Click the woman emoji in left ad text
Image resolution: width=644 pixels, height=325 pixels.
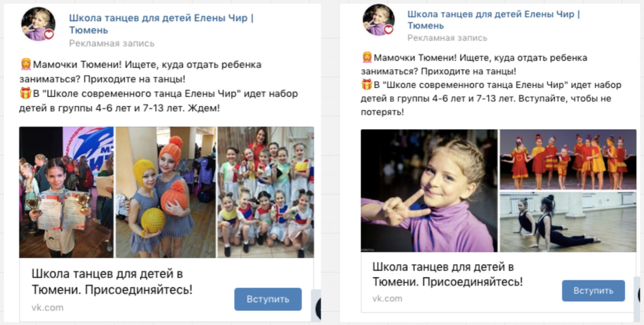(x=26, y=64)
